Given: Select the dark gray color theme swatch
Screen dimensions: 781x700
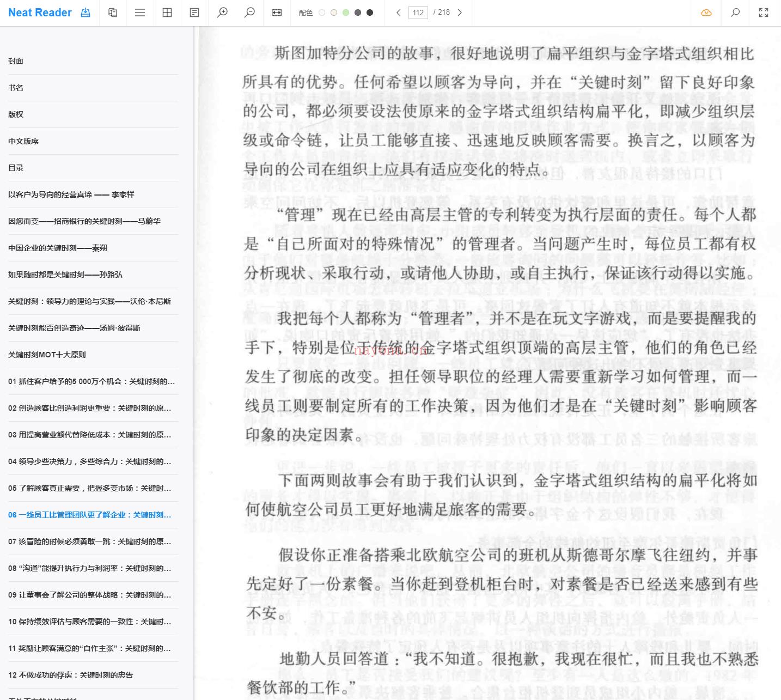Looking at the screenshot, I should pos(358,13).
